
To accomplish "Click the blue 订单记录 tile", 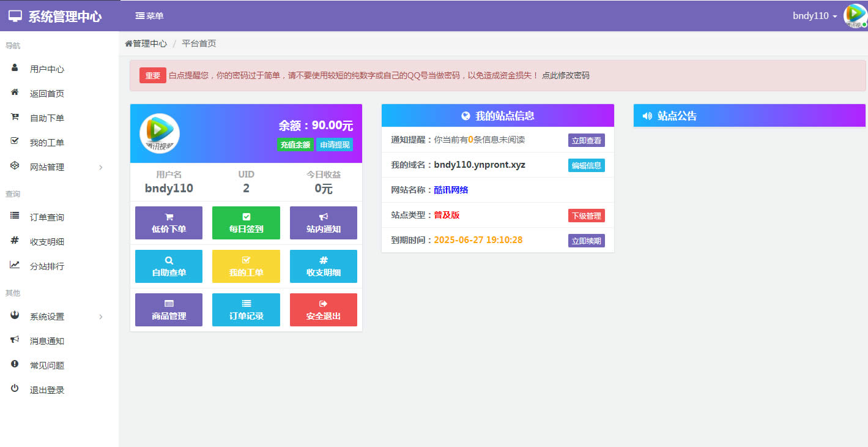I will [x=246, y=310].
